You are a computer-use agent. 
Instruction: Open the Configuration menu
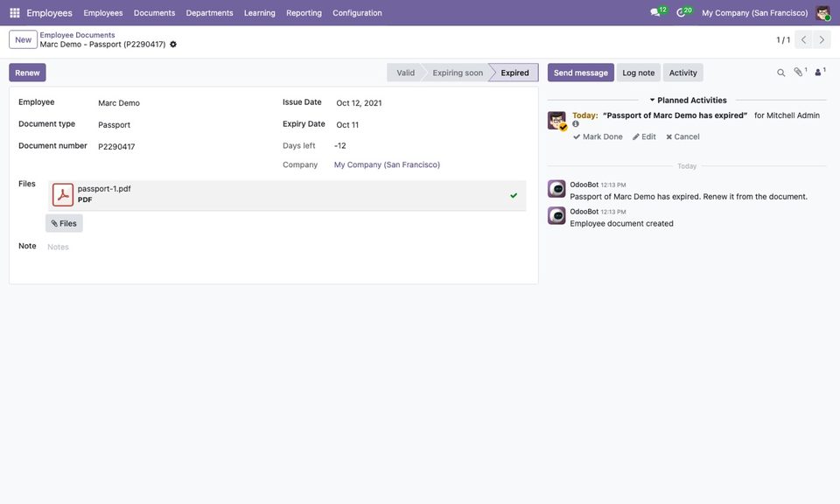[357, 13]
